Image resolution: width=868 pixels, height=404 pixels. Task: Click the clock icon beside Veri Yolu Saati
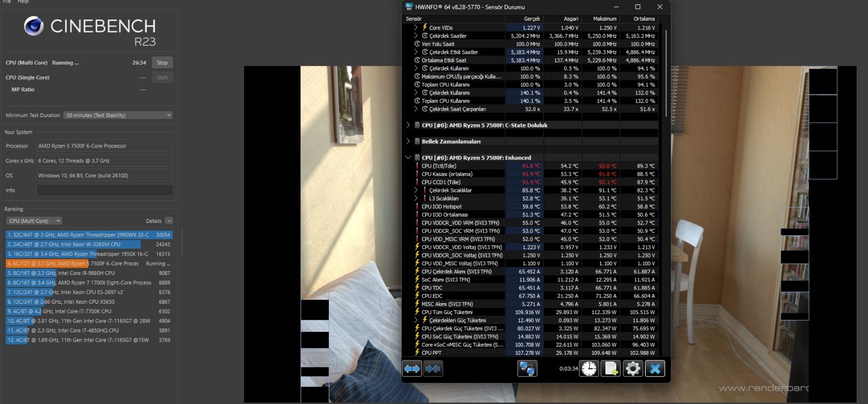[x=417, y=44]
